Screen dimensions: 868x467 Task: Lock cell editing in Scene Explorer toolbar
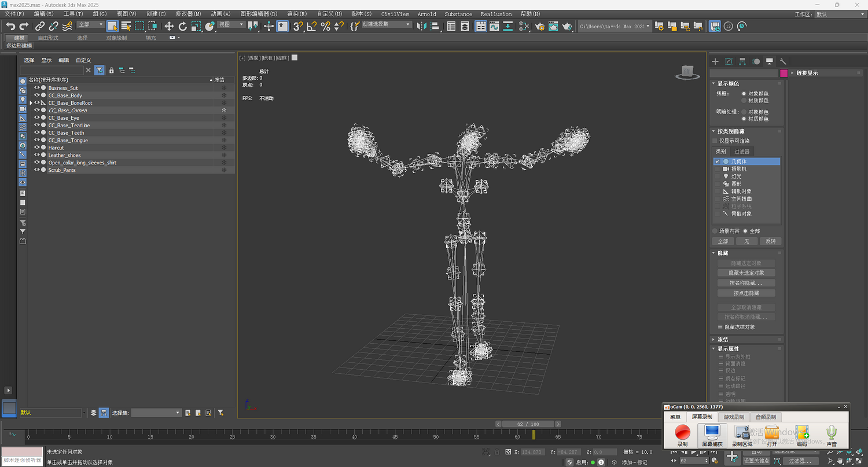[112, 71]
